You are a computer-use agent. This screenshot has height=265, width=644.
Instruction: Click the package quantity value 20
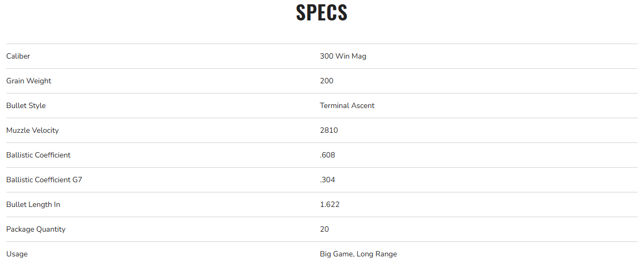click(x=324, y=229)
